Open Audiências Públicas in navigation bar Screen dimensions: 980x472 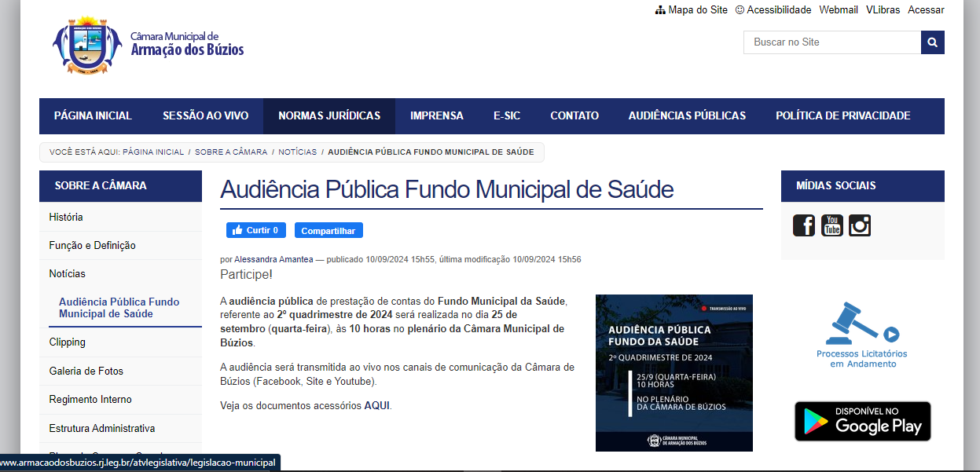[686, 115]
